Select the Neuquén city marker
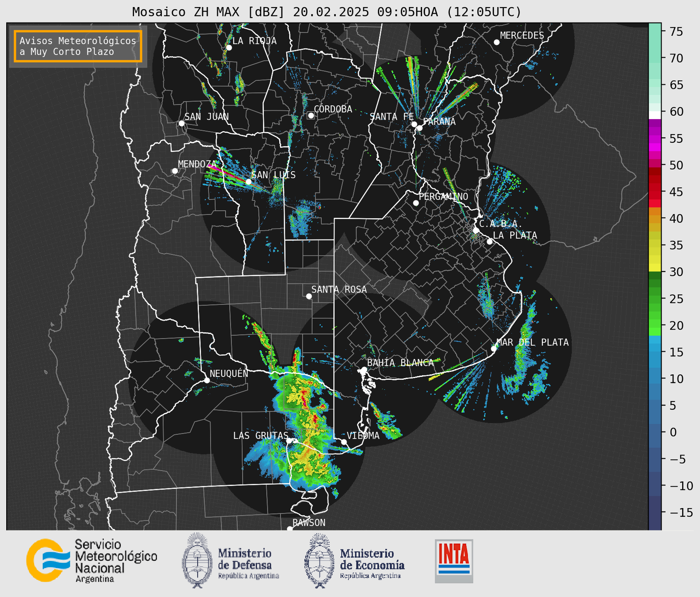 tap(207, 380)
